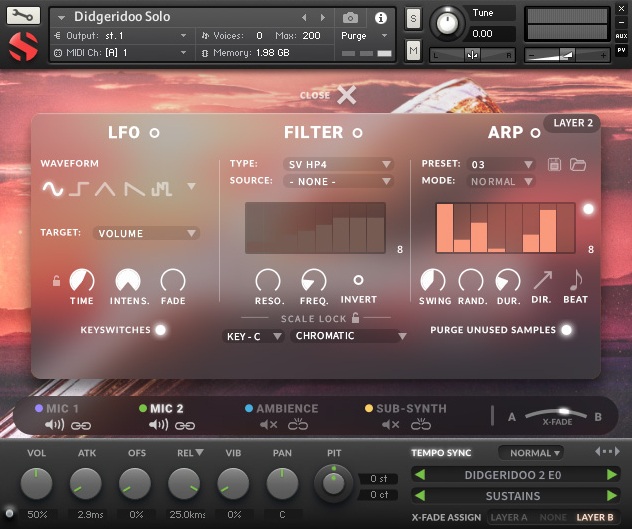Screen dimensions: 632x529
Task: Mute the MIC 1 speaker icon
Action: [54, 425]
